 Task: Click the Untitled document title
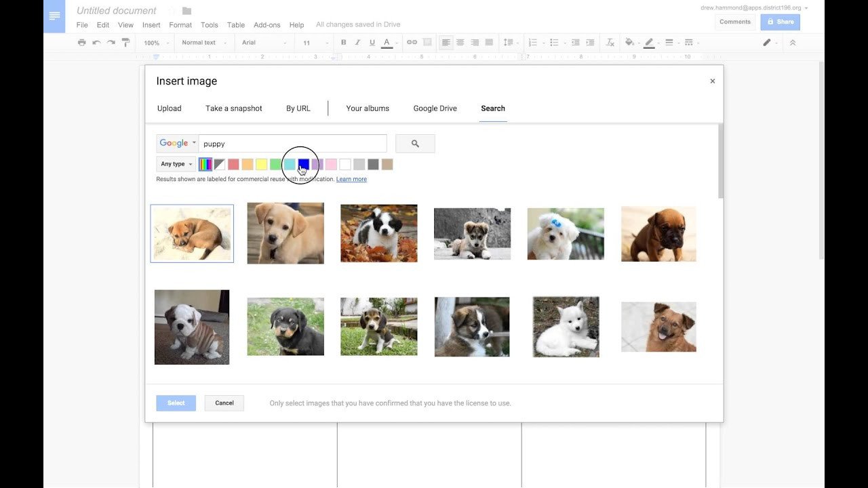(x=116, y=11)
